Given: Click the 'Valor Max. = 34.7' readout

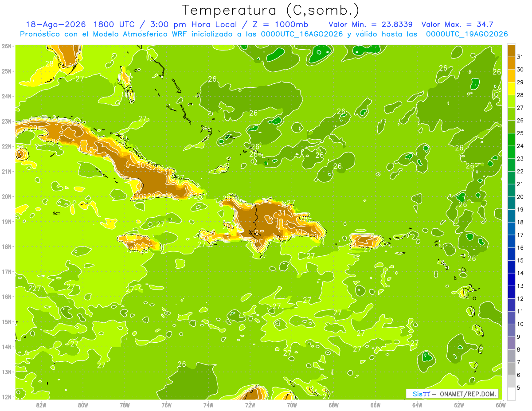Looking at the screenshot, I should (x=457, y=24).
